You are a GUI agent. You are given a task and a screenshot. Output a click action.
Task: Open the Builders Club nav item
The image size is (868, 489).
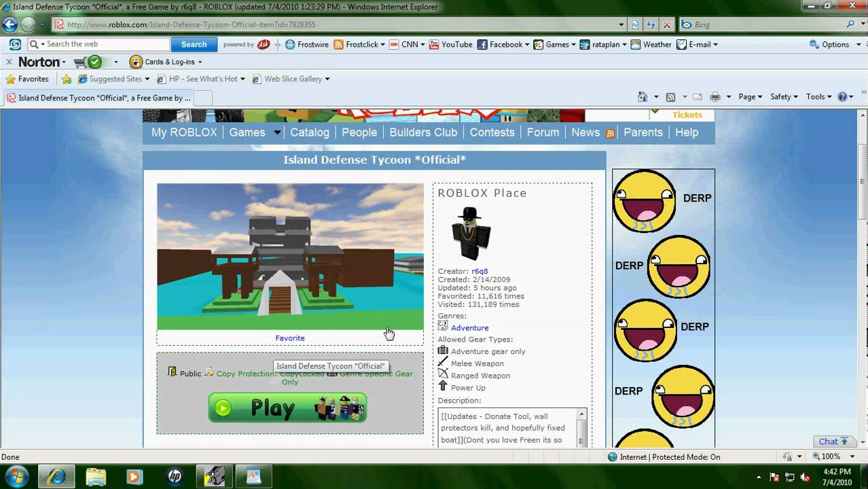pyautogui.click(x=423, y=132)
